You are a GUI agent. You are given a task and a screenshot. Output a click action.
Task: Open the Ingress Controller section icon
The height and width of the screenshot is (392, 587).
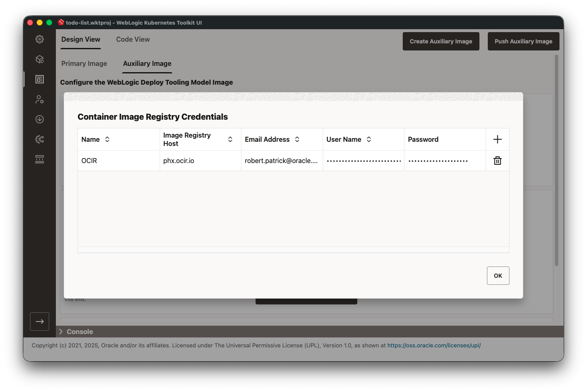click(x=39, y=159)
